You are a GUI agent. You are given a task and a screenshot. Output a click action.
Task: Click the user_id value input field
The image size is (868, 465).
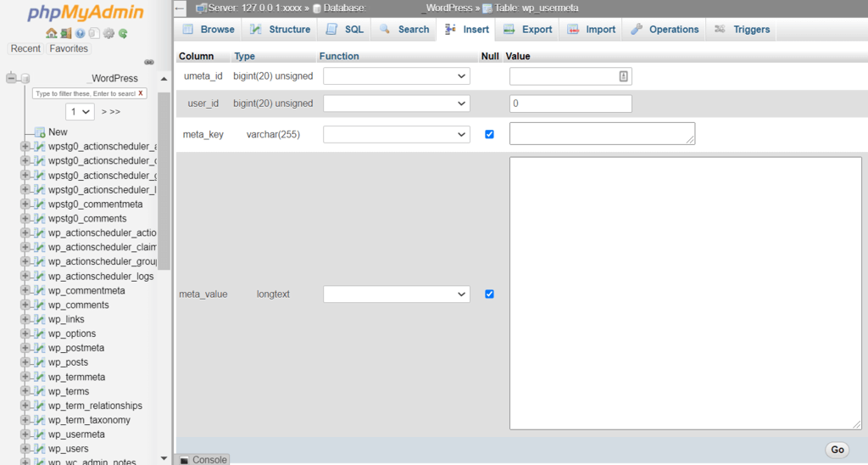(570, 104)
